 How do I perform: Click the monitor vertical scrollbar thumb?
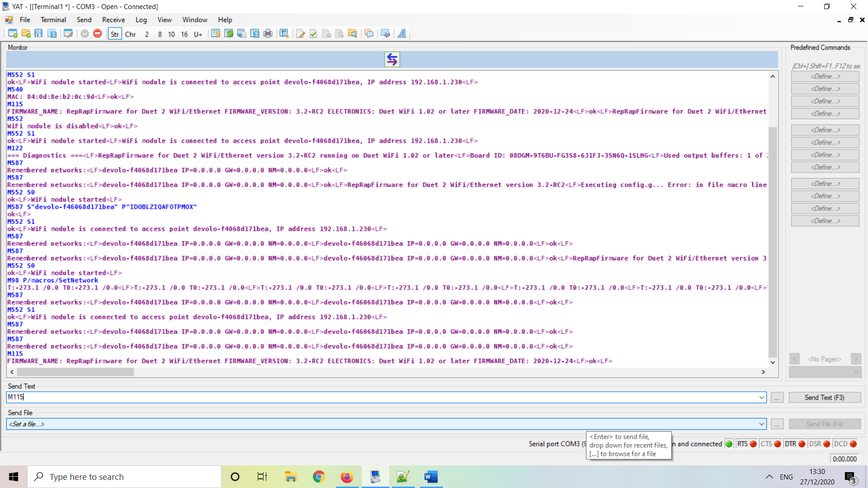tap(773, 242)
